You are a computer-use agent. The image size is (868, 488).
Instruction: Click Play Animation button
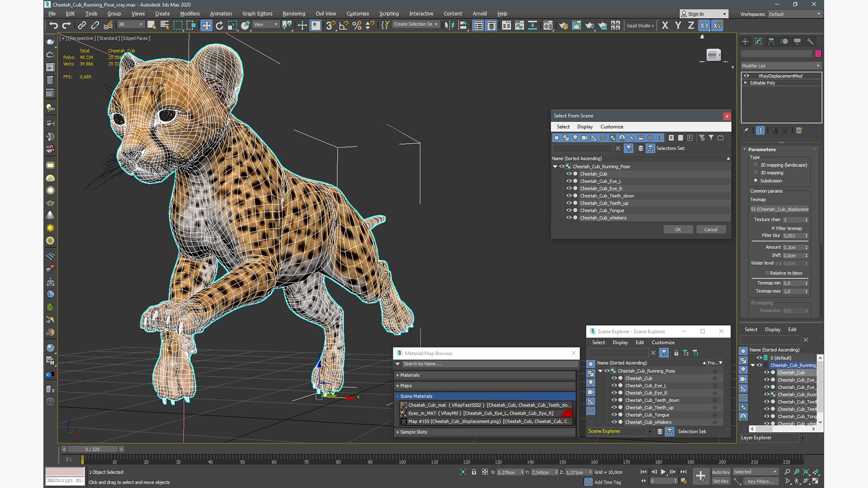point(663,472)
